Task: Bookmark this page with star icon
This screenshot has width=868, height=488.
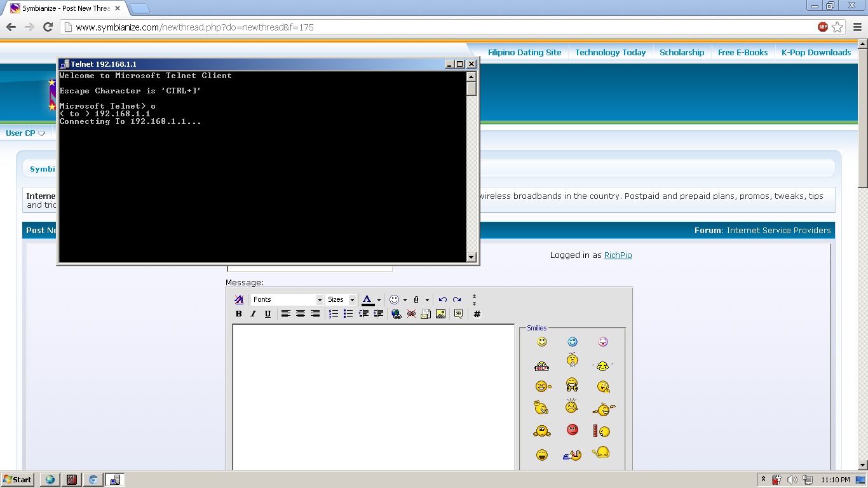Action: coord(837,27)
